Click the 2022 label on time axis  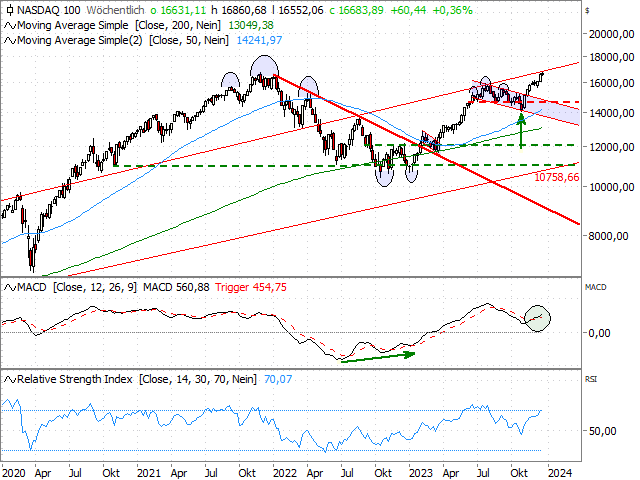[x=284, y=473]
